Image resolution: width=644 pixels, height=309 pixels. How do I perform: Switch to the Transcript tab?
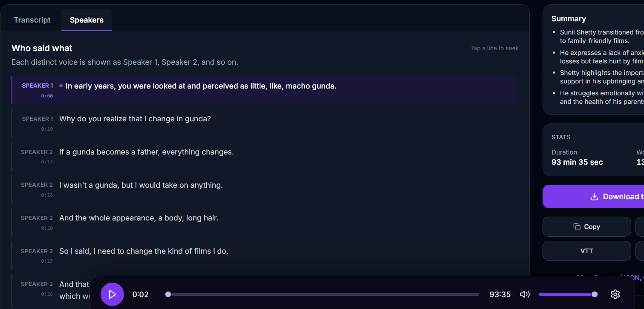click(32, 20)
